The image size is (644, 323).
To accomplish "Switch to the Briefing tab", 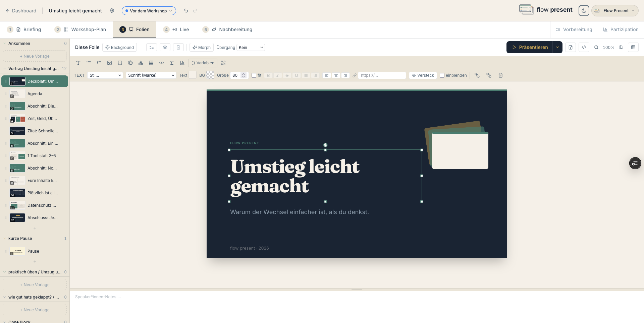I will click(24, 29).
